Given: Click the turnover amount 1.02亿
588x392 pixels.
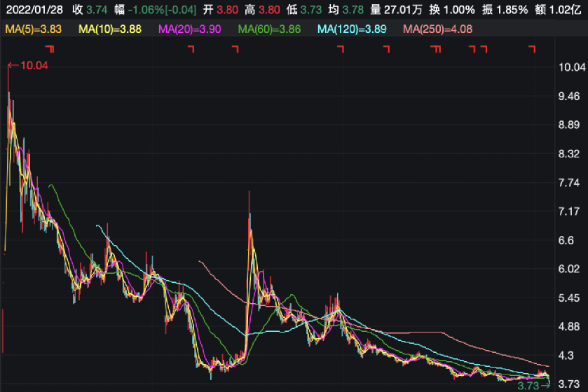Looking at the screenshot, I should pos(566,10).
